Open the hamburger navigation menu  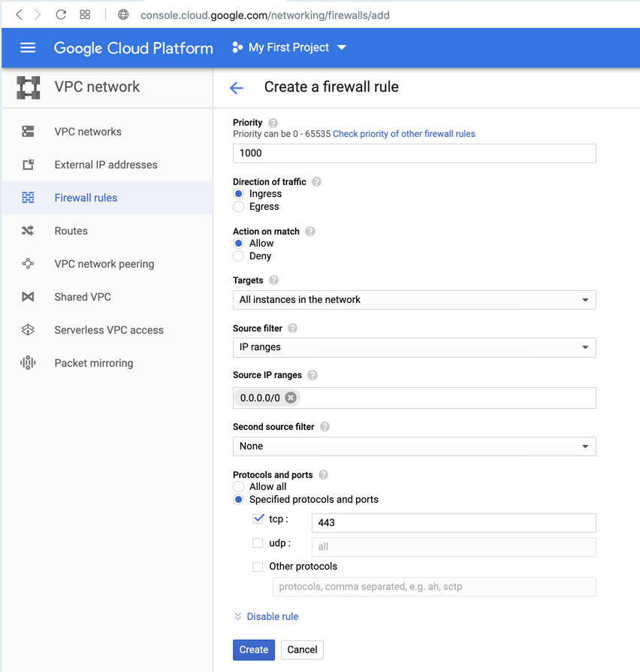coord(28,47)
